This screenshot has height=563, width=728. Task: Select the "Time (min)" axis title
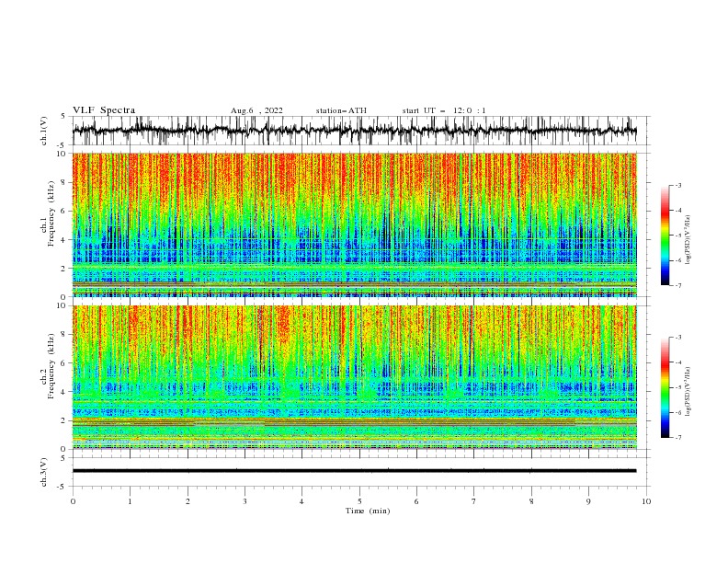pyautogui.click(x=368, y=511)
